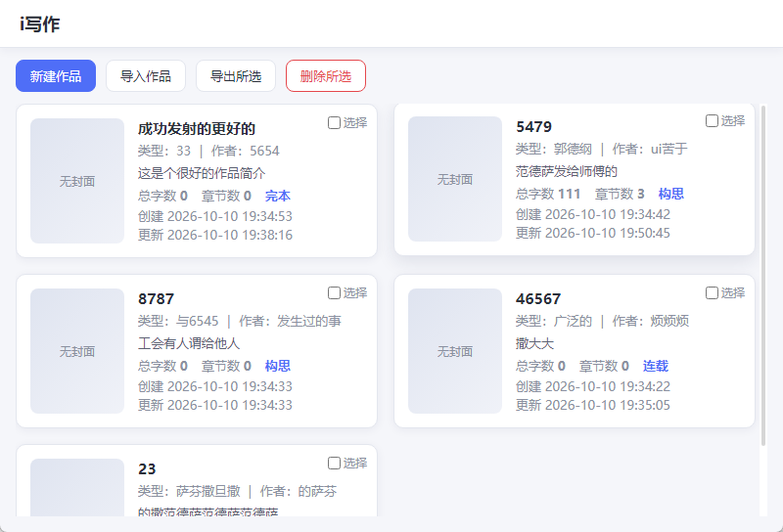Select the description 工会有人调给他人
The height and width of the screenshot is (532, 783).
(189, 343)
